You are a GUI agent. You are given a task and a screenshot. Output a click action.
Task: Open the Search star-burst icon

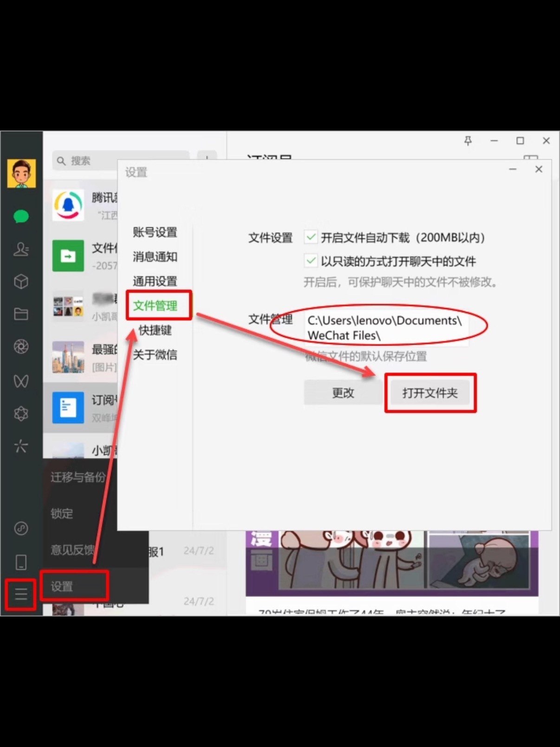[21, 446]
